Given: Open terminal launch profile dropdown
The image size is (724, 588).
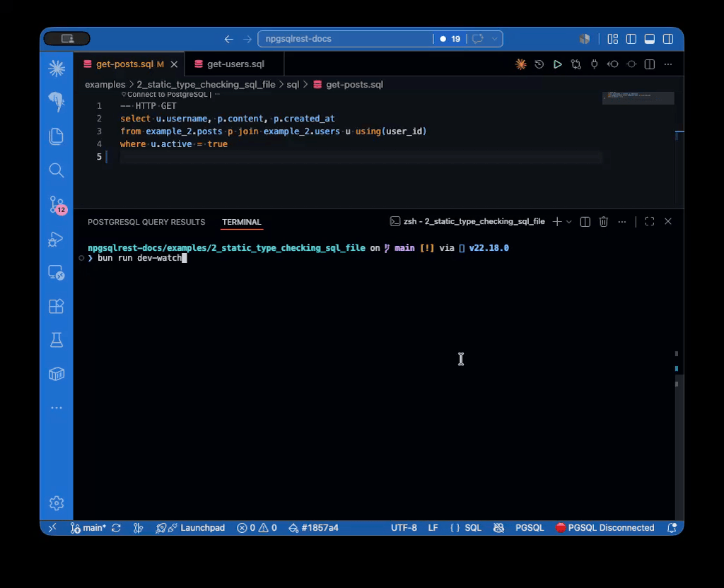Looking at the screenshot, I should (569, 222).
